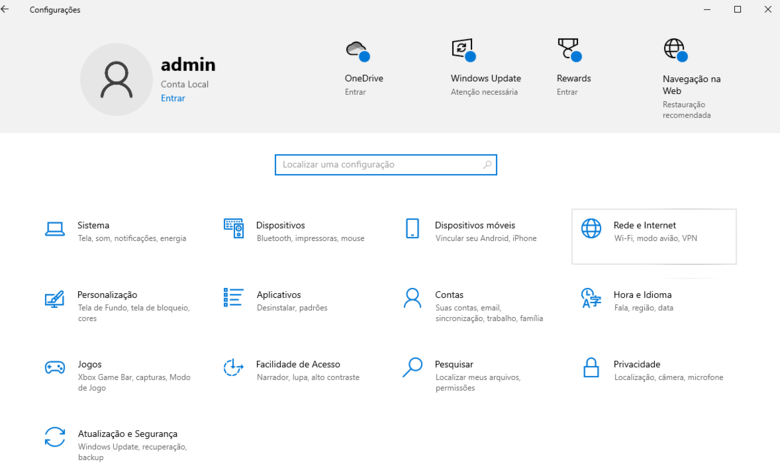
Task: Open the Aplicativos list icon
Action: [233, 298]
